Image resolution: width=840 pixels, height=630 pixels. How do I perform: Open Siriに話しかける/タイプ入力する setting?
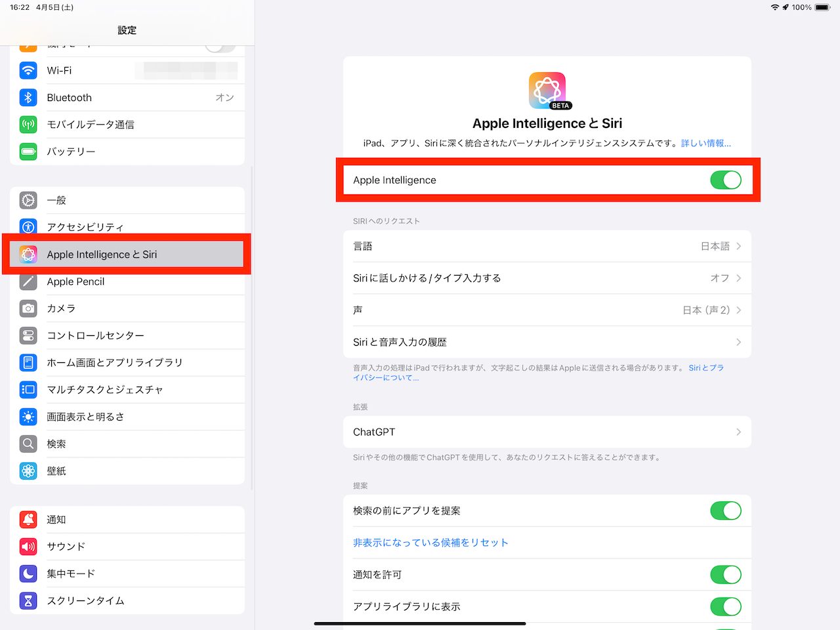pyautogui.click(x=547, y=278)
